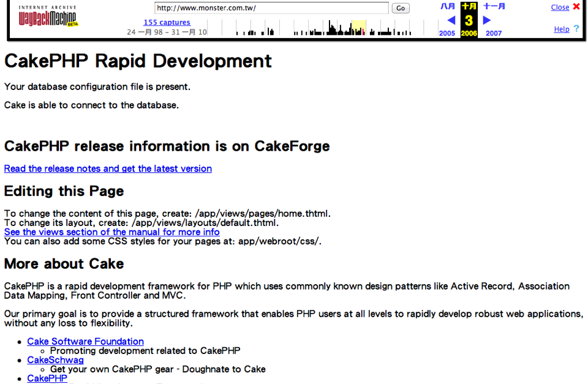Click the current year 2006 label
This screenshot has height=384, width=588.
469,33
